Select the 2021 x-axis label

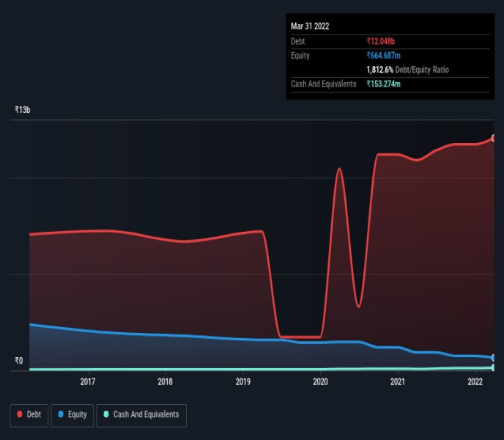tap(398, 381)
